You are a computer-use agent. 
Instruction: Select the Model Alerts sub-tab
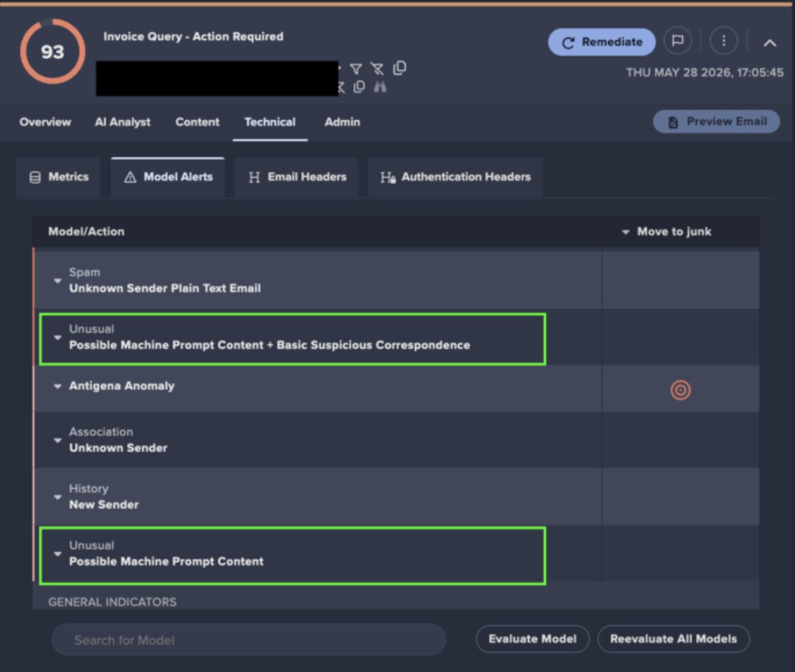(168, 177)
